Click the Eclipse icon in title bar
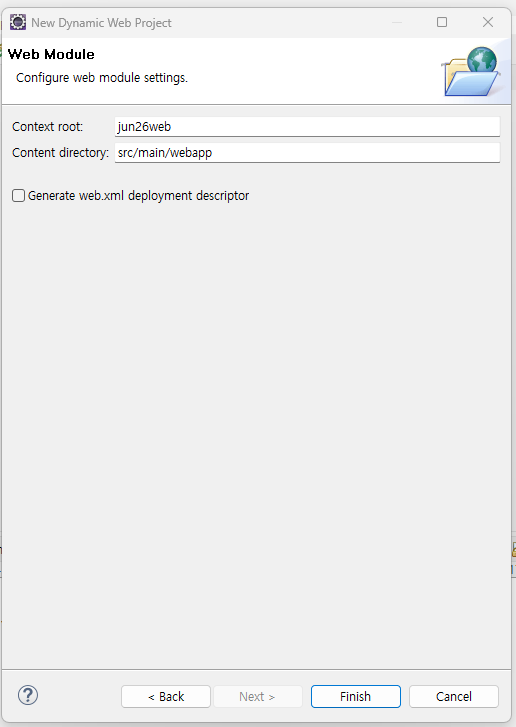 click(x=18, y=22)
